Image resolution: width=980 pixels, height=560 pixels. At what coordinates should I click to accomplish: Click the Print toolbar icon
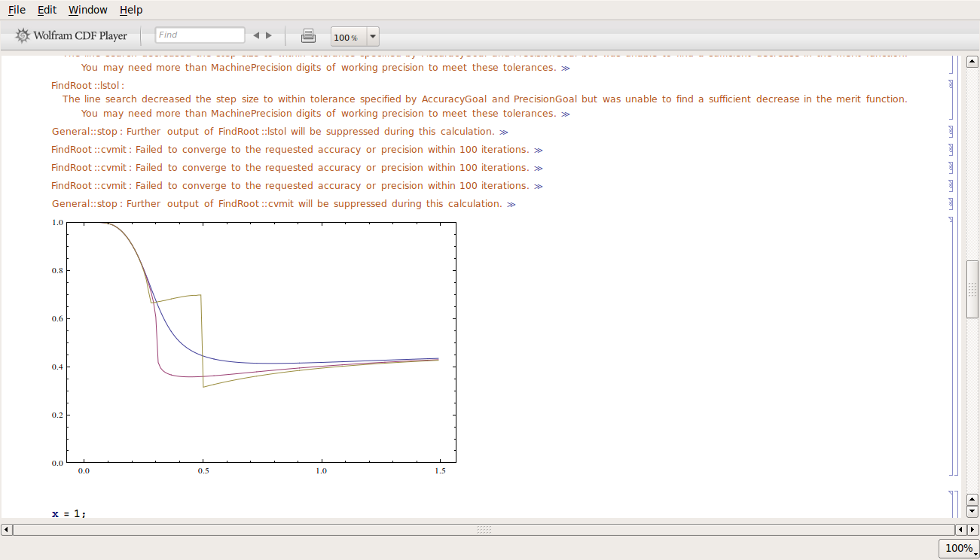[308, 35]
